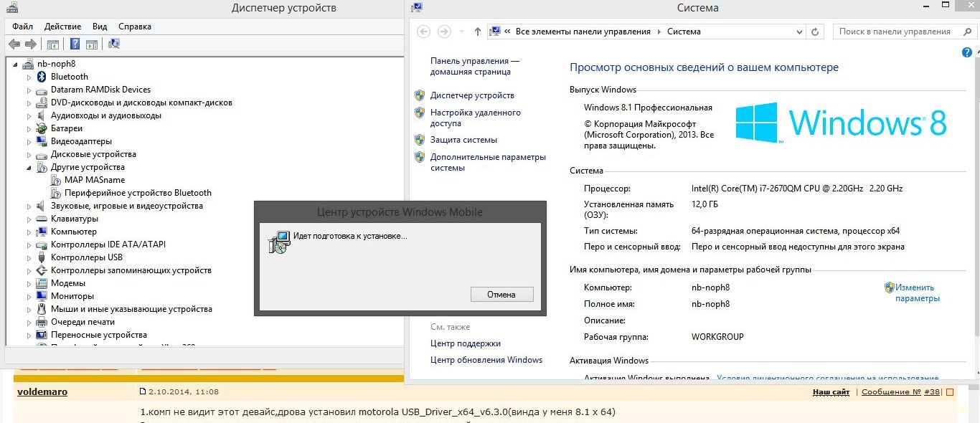Click the Модемы modem icon
Screen dimensions: 980x423
pos(42,283)
